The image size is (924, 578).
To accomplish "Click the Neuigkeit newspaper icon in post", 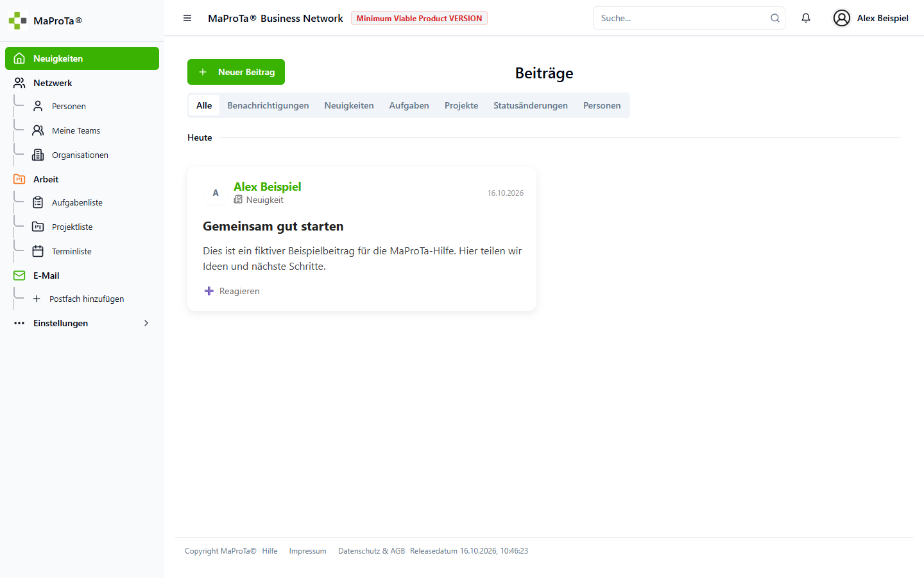I will click(x=238, y=200).
